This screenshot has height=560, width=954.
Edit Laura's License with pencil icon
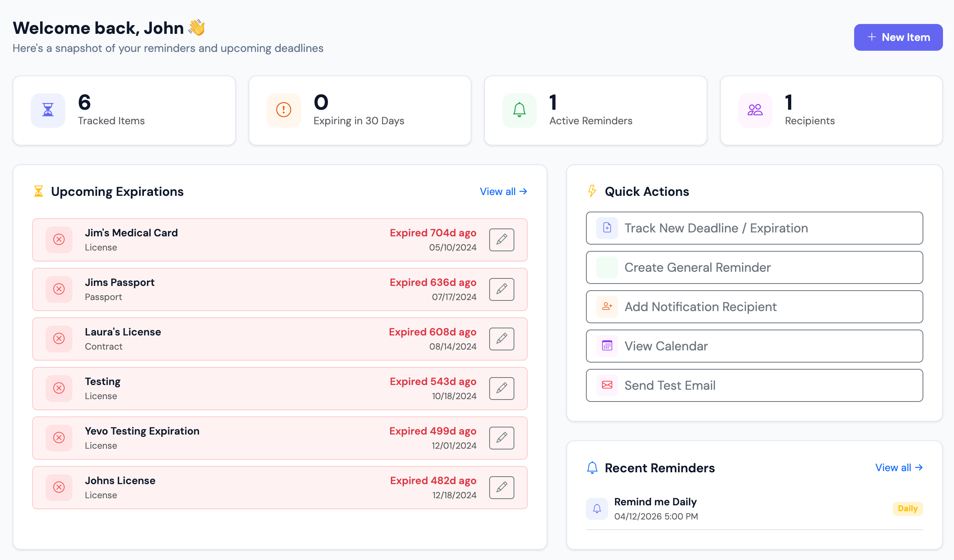point(502,339)
